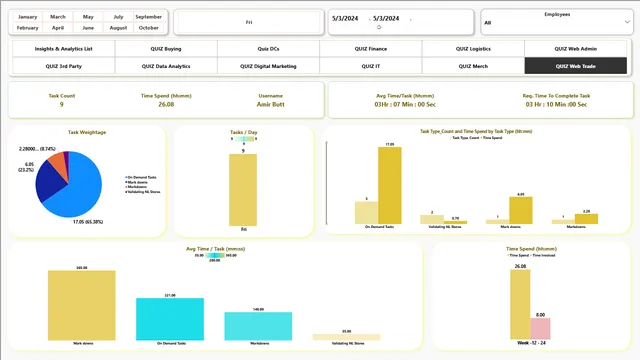Go to QUIZ Logistics tab
640x360 pixels.
click(x=473, y=49)
